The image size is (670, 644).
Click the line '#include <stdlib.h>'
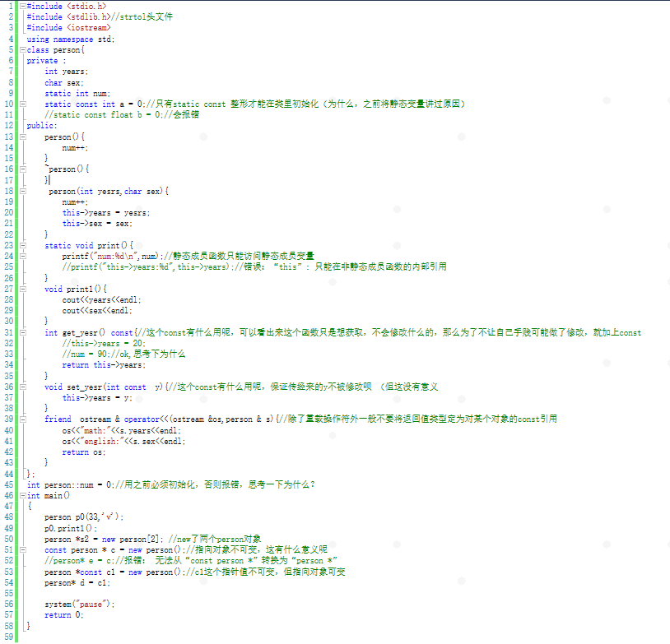tap(100, 16)
